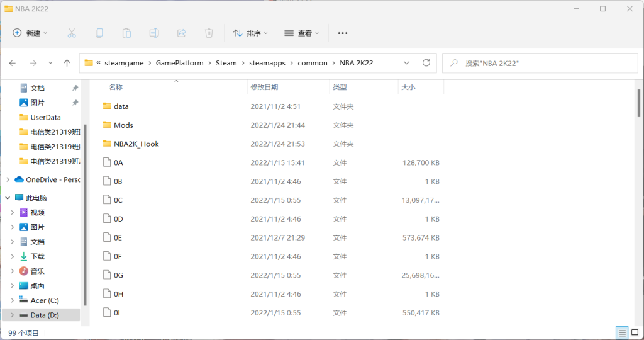
Task: Click the 0A file icon
Action: (x=107, y=162)
